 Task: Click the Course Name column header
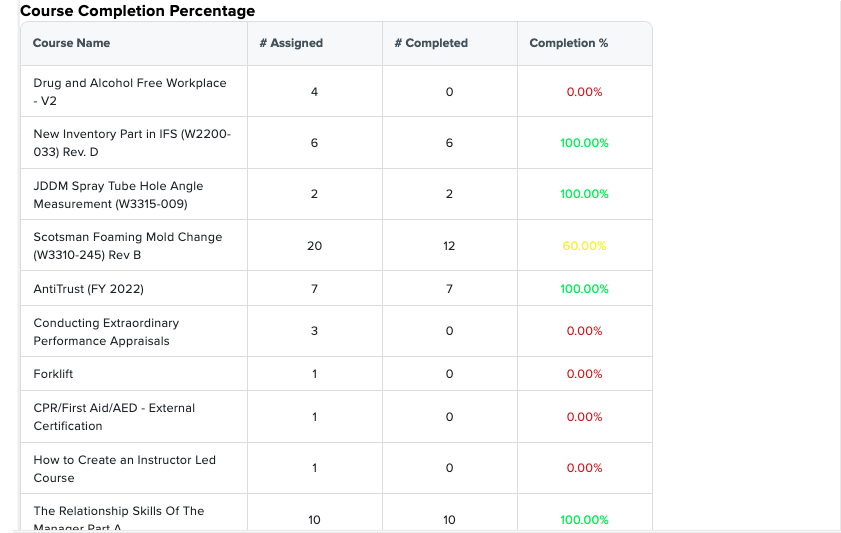(71, 43)
